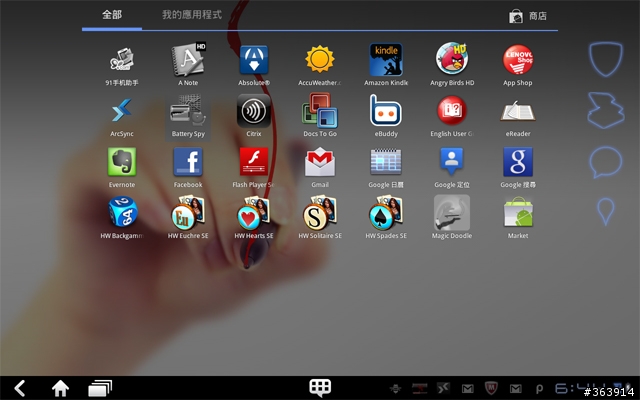This screenshot has width=640, height=400.
Task: Switch to 全部 tab
Action: point(112,15)
